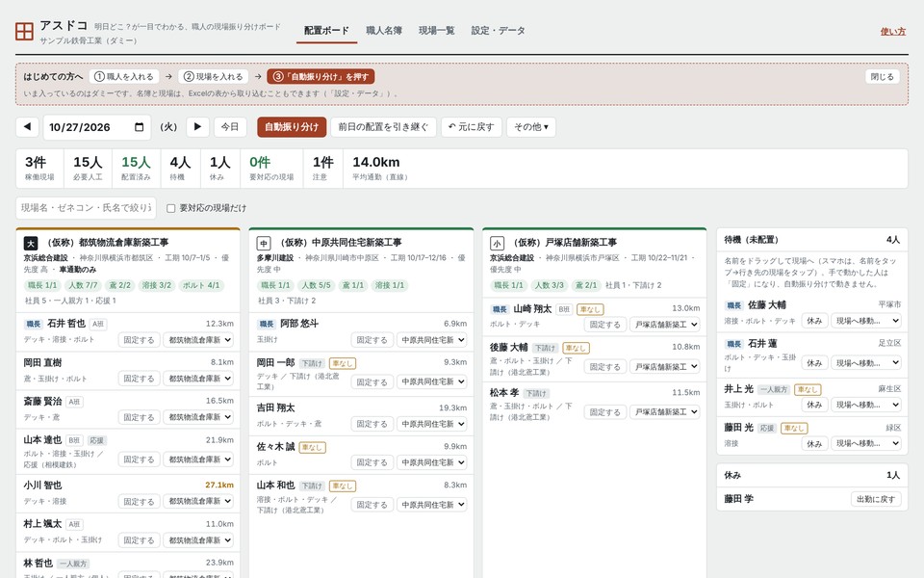Screen dimensions: 924x578
Task: Open 現場一覧 tab
Action: (x=437, y=30)
